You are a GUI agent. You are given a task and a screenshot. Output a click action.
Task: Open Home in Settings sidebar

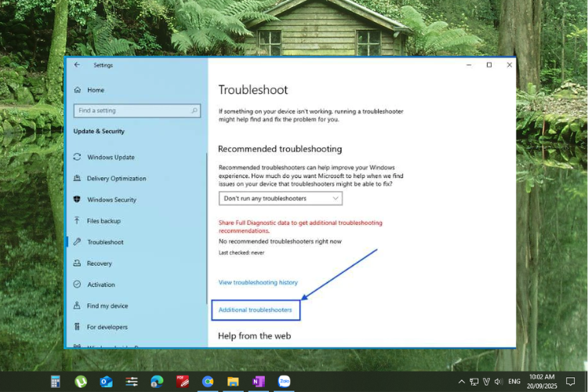tap(96, 90)
